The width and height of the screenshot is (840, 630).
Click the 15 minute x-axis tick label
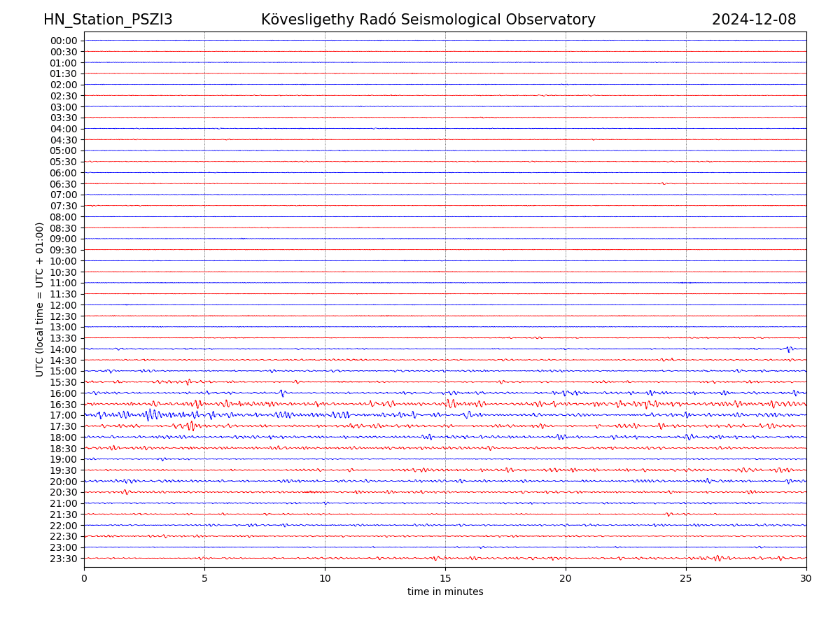tap(445, 579)
